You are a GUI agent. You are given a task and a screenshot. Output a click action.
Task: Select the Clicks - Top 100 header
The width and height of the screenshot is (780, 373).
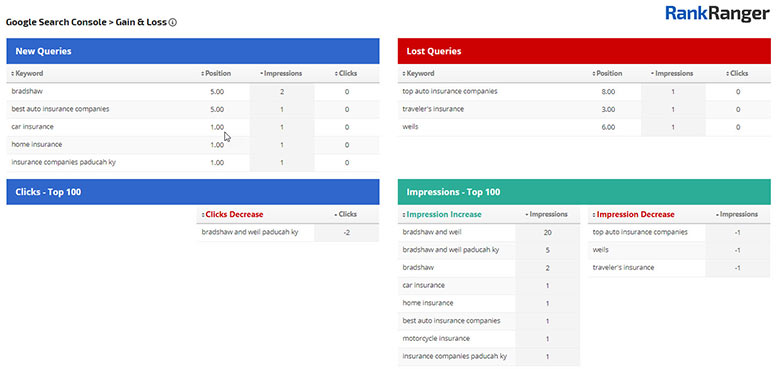(x=193, y=192)
